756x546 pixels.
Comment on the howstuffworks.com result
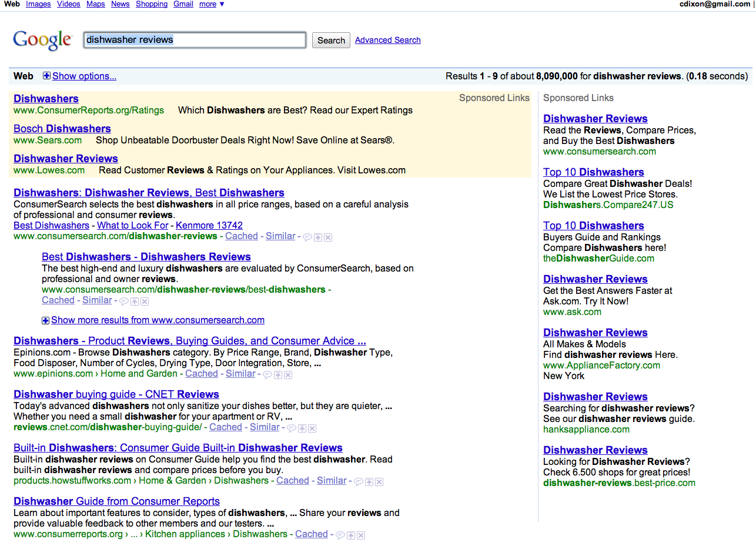(x=358, y=481)
